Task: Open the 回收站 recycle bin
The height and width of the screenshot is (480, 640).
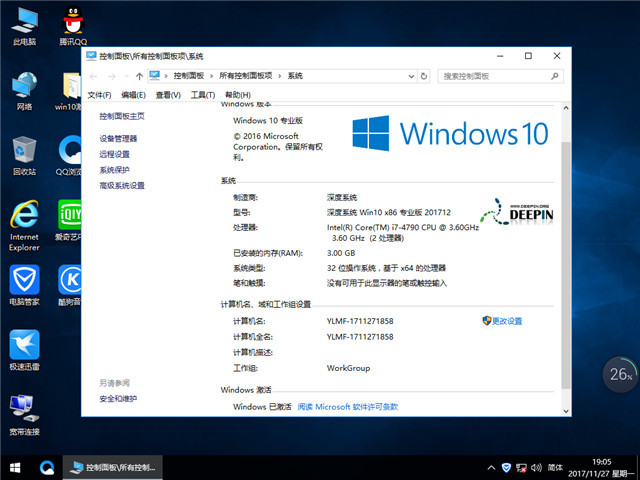Action: click(24, 156)
